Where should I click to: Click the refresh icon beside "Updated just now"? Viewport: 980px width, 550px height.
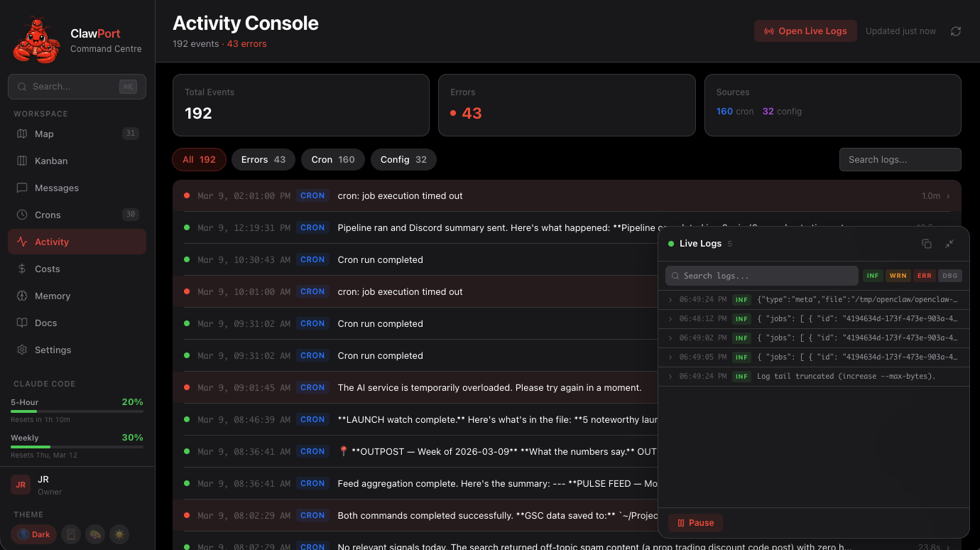[956, 31]
